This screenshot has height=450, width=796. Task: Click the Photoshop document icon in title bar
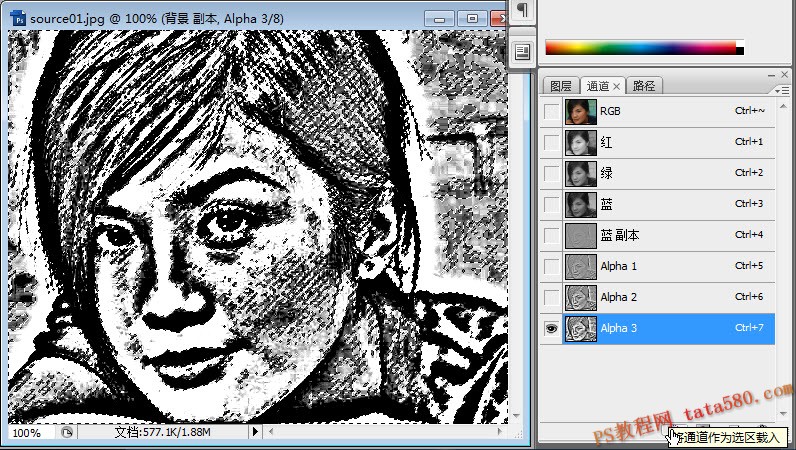coord(18,18)
